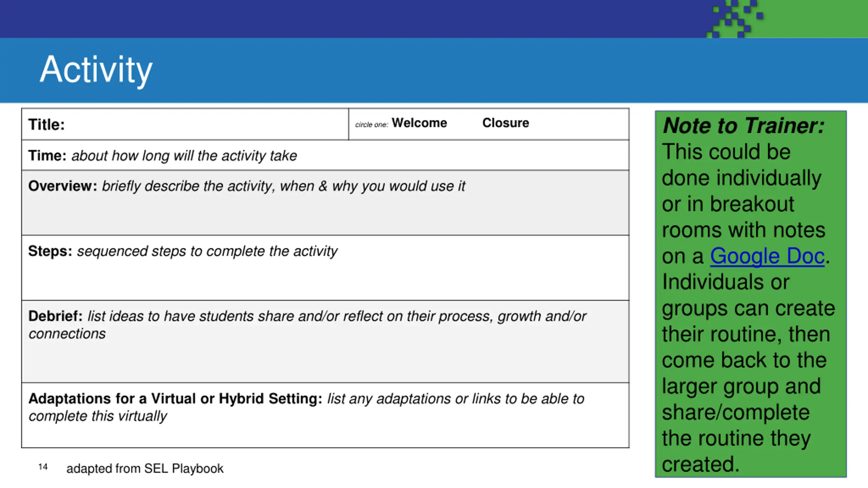Click the pixelated squares graphic in header
Screen dimensions: 868x488
pos(735,19)
